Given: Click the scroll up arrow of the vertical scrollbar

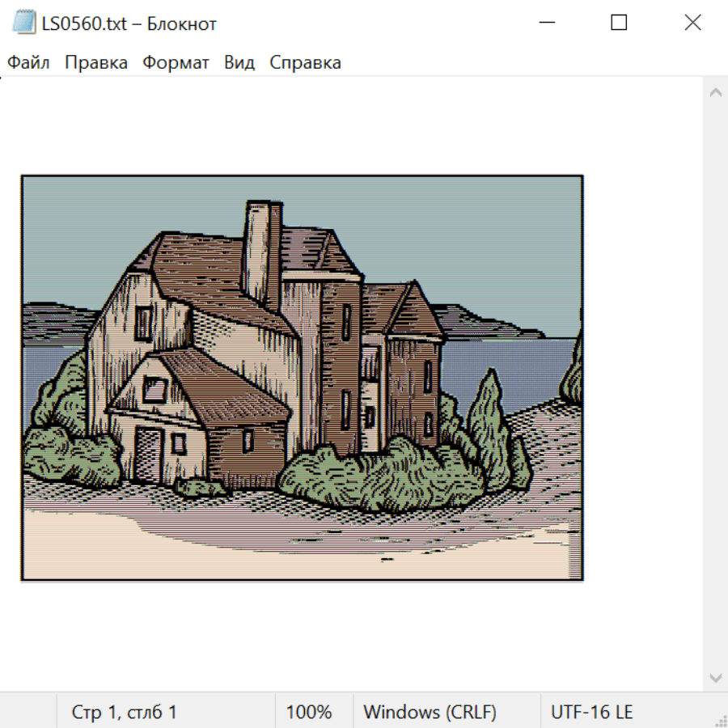Looking at the screenshot, I should tap(715, 93).
